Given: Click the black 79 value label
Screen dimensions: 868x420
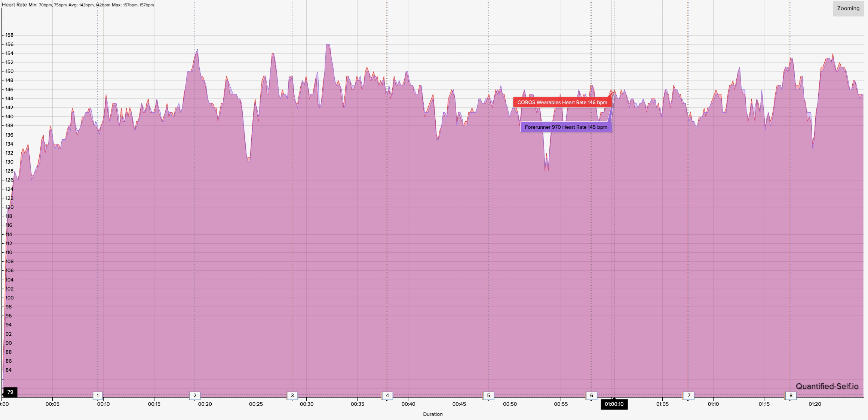Looking at the screenshot, I should [x=10, y=392].
